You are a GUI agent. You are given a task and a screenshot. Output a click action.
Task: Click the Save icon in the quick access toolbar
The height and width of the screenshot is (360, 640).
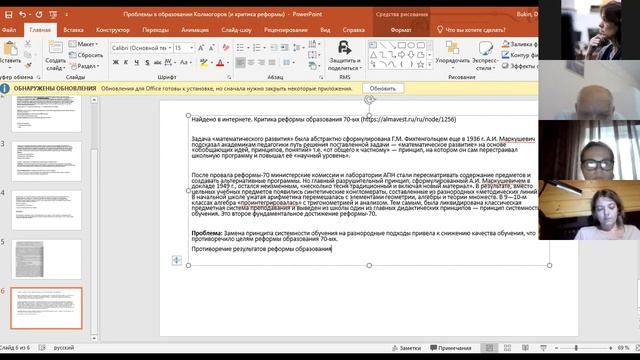point(8,15)
